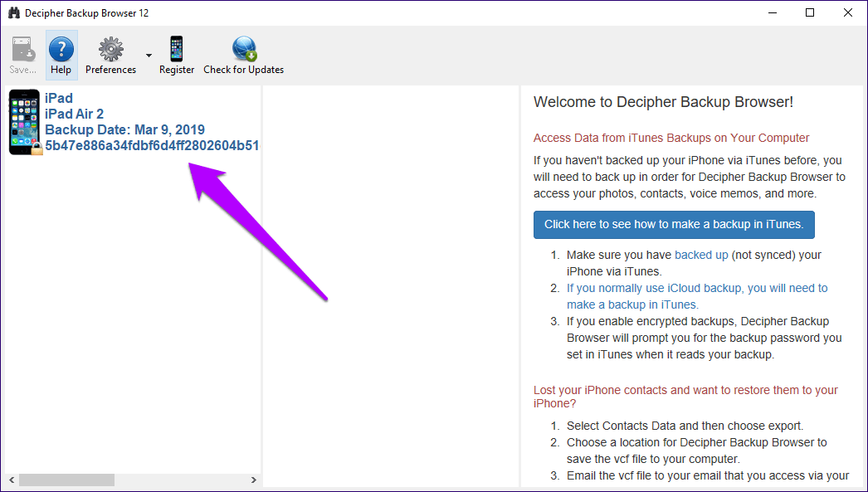868x492 pixels.
Task: Click the right arrow of horizontal scrollbar
Action: (x=254, y=480)
